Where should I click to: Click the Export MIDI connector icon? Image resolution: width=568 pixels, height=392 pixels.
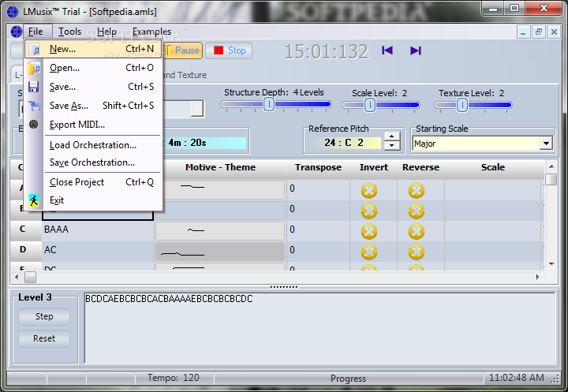(x=34, y=125)
